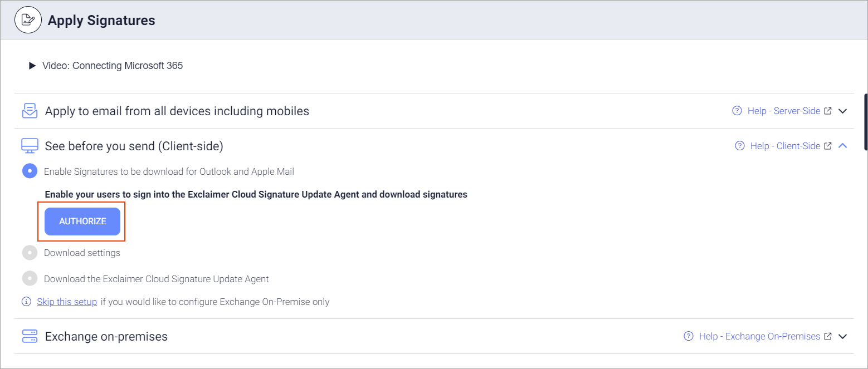Click the Help - Exchange On-Premises link
Viewport: 868px width, 369px height.
coord(759,336)
